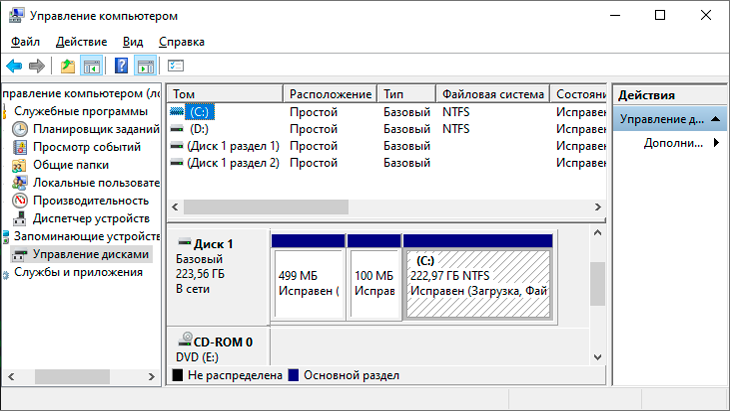The width and height of the screenshot is (730, 411).
Task: Open the Действие menu
Action: tap(81, 42)
